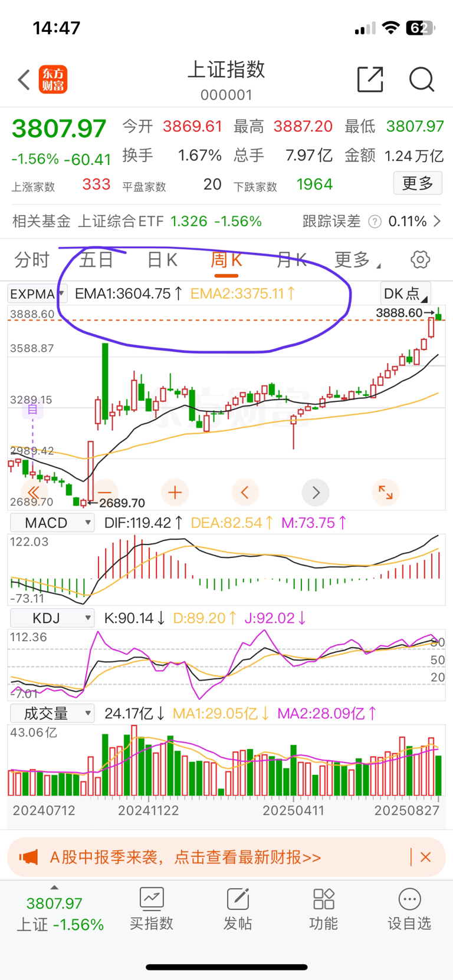The image size is (453, 980).
Task: Tap the 买指数 chart icon
Action: click(x=152, y=899)
